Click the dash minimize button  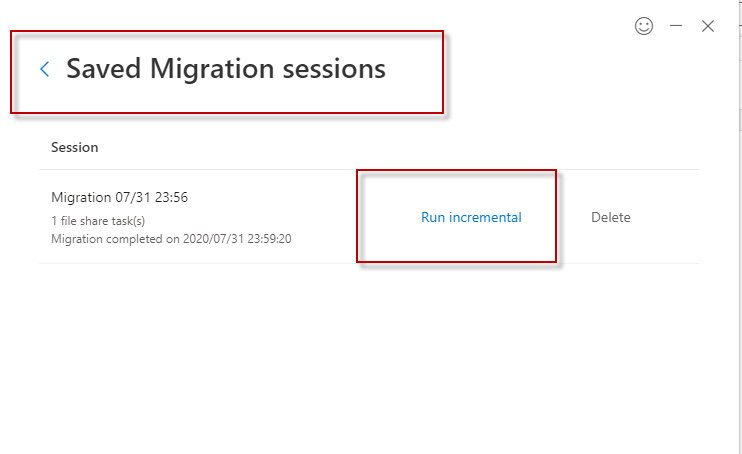(x=676, y=27)
